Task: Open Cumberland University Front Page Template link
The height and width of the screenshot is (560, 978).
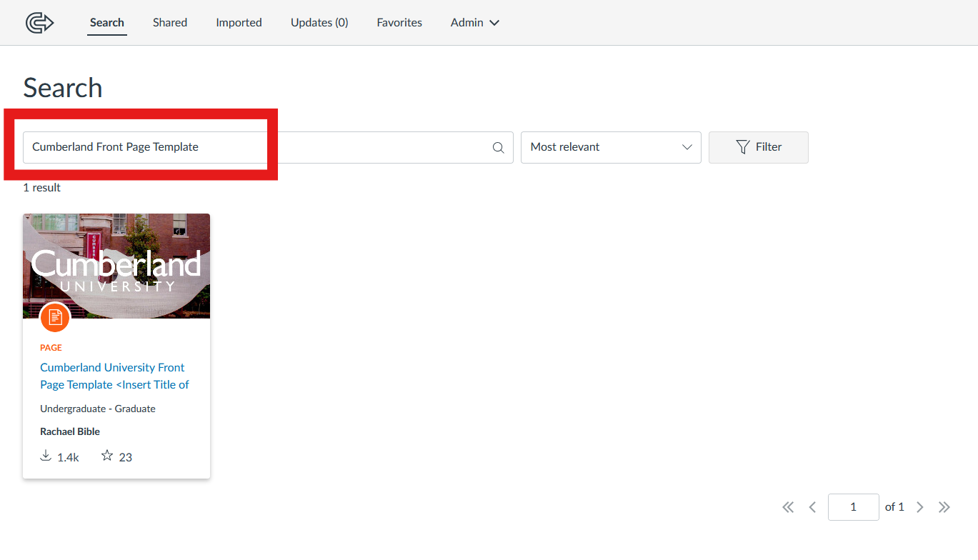Action: click(x=114, y=376)
